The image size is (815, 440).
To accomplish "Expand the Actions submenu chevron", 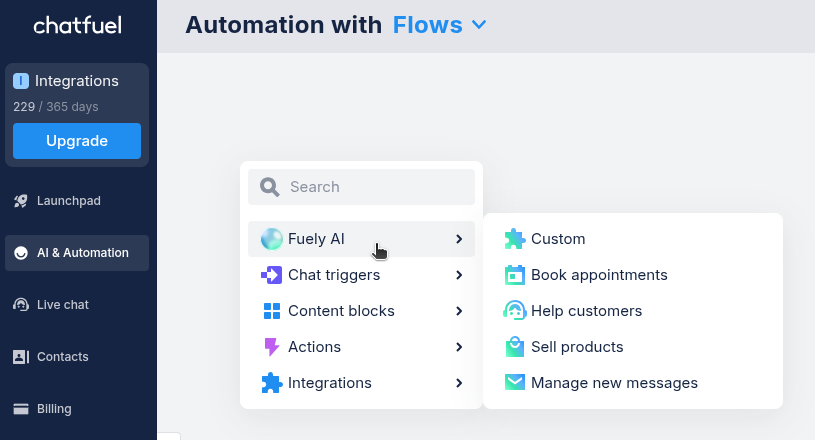I will pos(459,347).
